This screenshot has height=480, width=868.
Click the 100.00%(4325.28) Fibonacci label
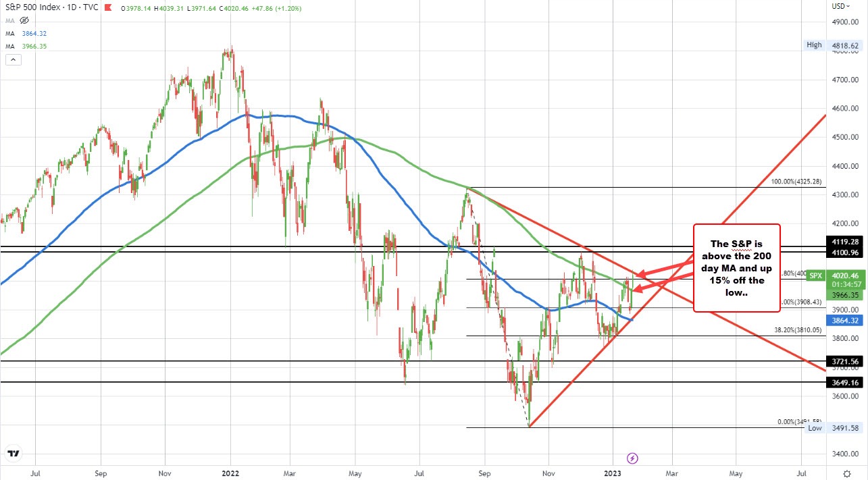click(796, 182)
